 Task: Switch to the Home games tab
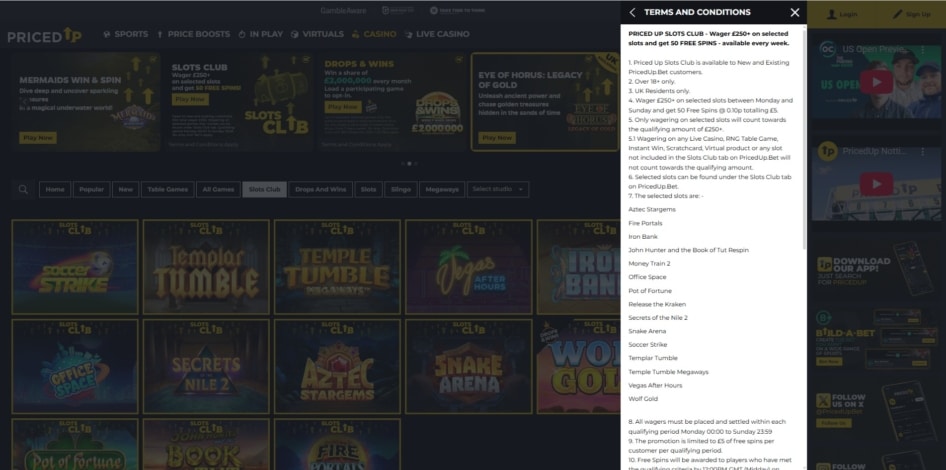(x=55, y=189)
